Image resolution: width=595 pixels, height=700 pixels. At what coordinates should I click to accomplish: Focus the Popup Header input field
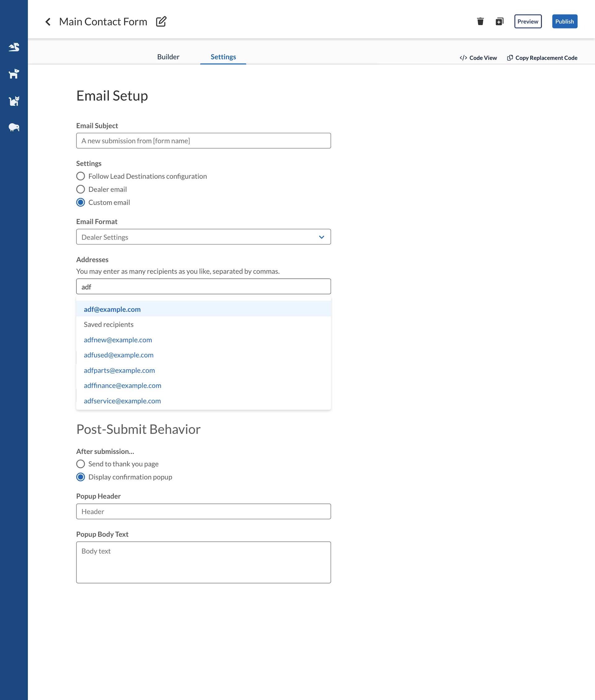pyautogui.click(x=203, y=512)
